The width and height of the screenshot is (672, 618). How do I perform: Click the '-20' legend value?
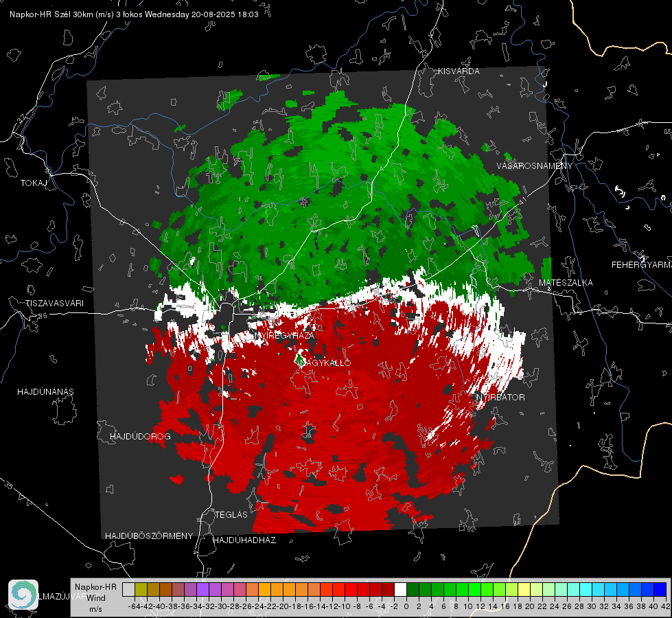tap(283, 606)
